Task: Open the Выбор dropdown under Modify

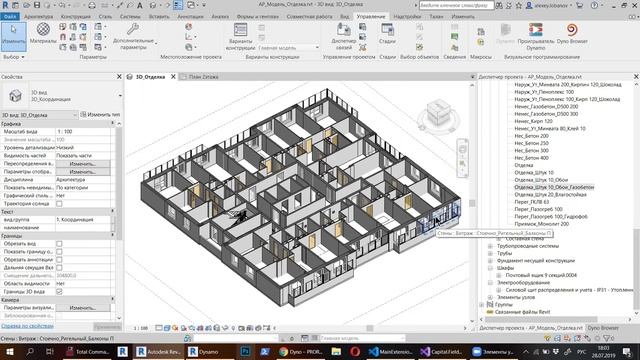Action: pos(13,57)
